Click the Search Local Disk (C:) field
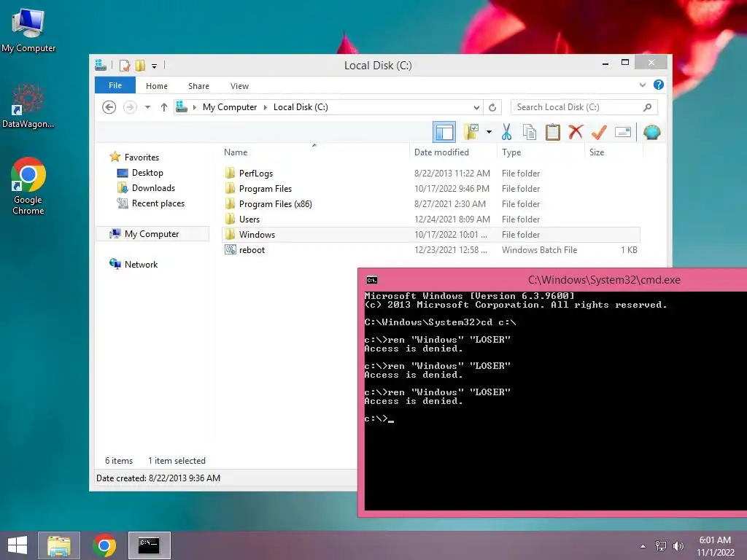The height and width of the screenshot is (560, 747). pos(584,107)
